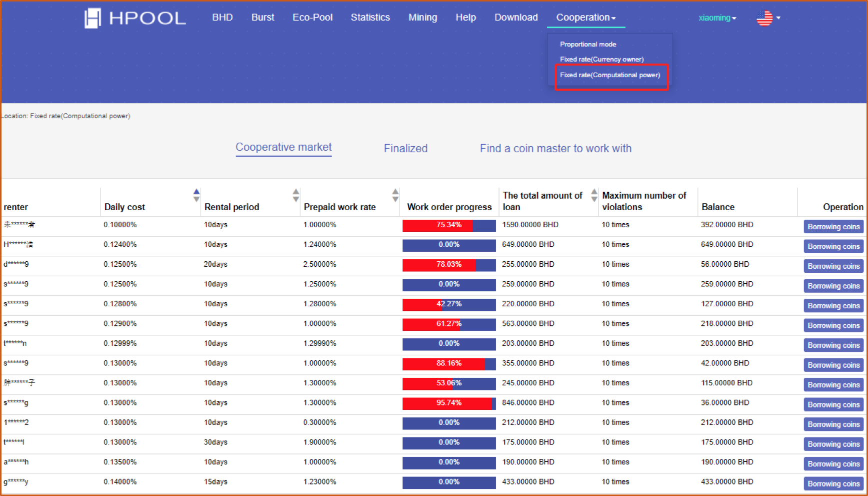Image resolution: width=868 pixels, height=496 pixels.
Task: Click the HPOOL logo
Action: 135,18
